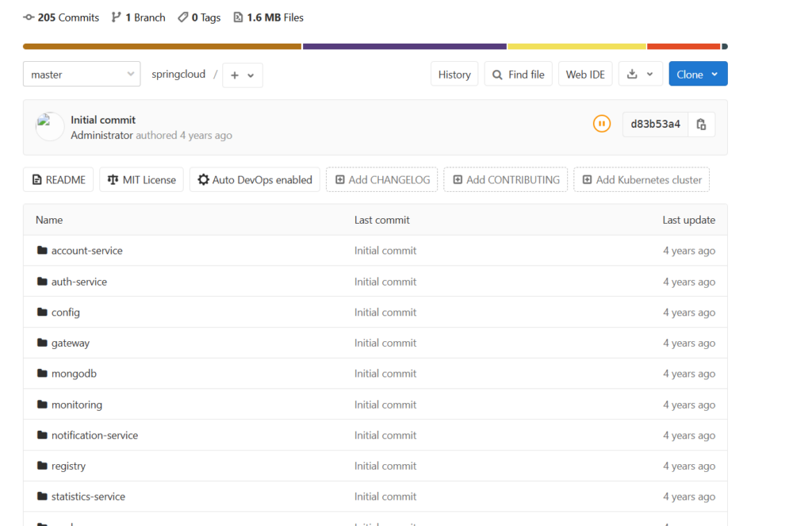Open the 205 Commits tab
The width and height of the screenshot is (812, 526).
pyautogui.click(x=62, y=17)
